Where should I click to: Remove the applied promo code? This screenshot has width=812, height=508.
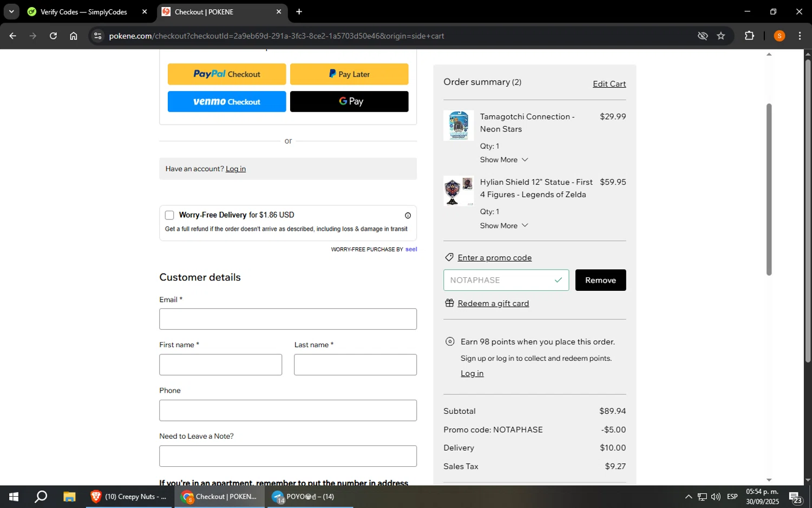[600, 280]
